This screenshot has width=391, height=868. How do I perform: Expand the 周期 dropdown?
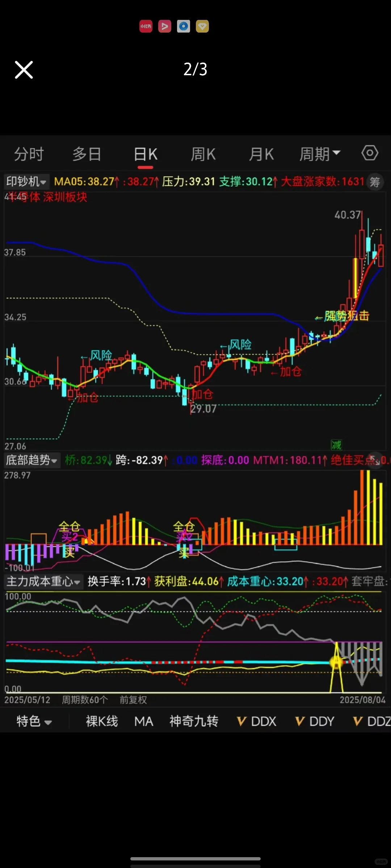pyautogui.click(x=320, y=154)
